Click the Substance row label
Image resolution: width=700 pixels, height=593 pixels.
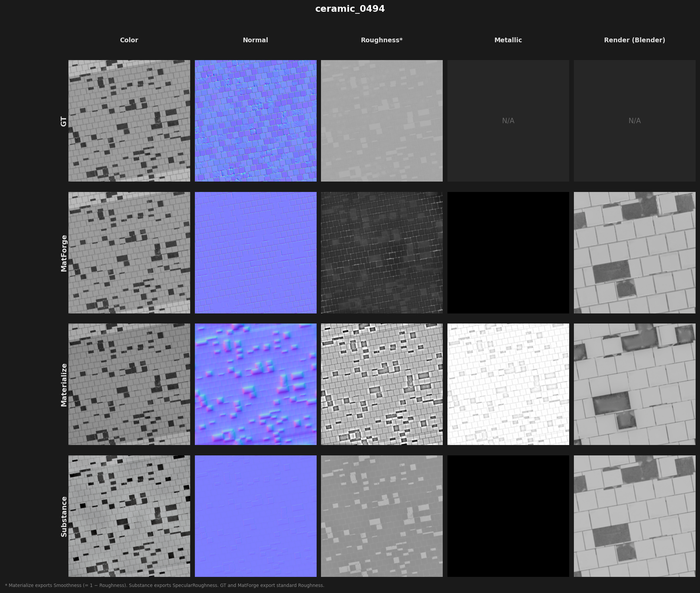63,517
